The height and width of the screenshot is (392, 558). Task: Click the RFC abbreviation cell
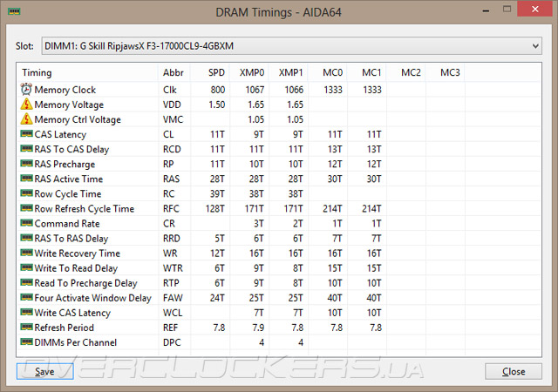coord(171,208)
